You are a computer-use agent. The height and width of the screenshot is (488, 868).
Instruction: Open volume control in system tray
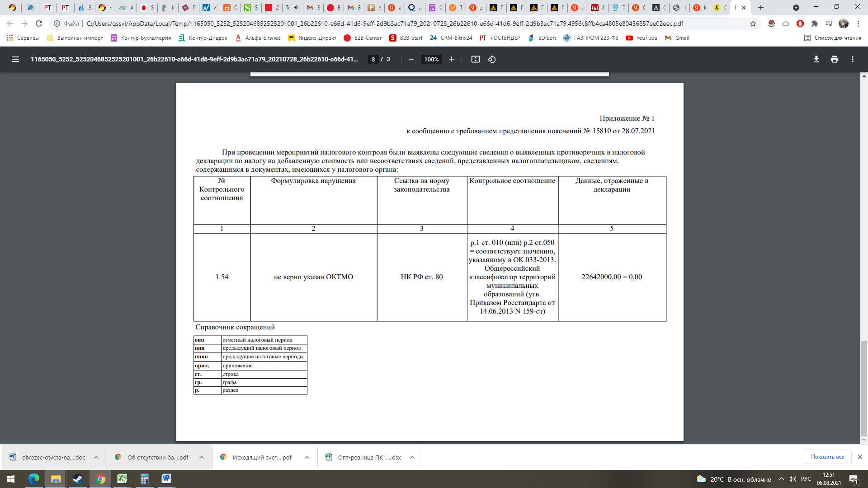[x=792, y=479]
